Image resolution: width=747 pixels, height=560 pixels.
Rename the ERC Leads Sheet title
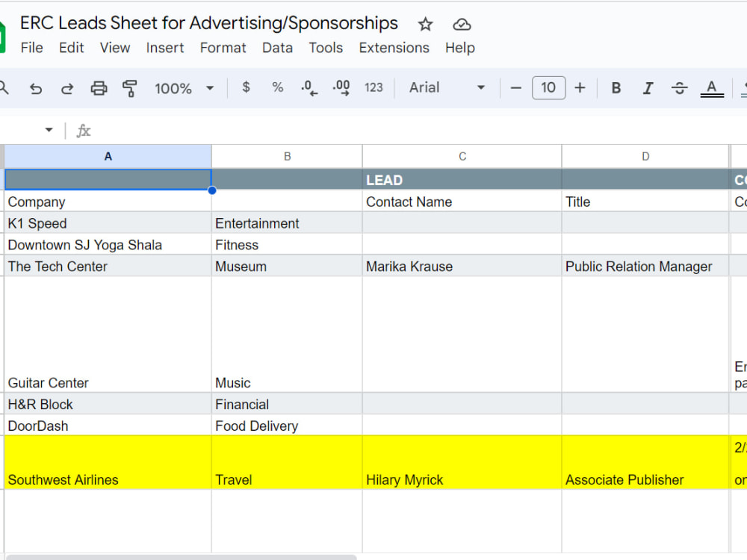208,23
